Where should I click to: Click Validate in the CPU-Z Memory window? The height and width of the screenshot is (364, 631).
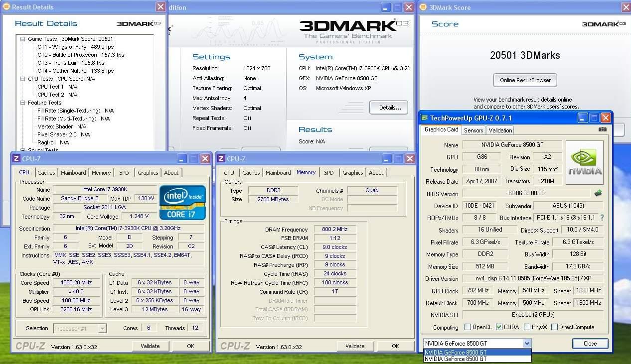(x=355, y=346)
